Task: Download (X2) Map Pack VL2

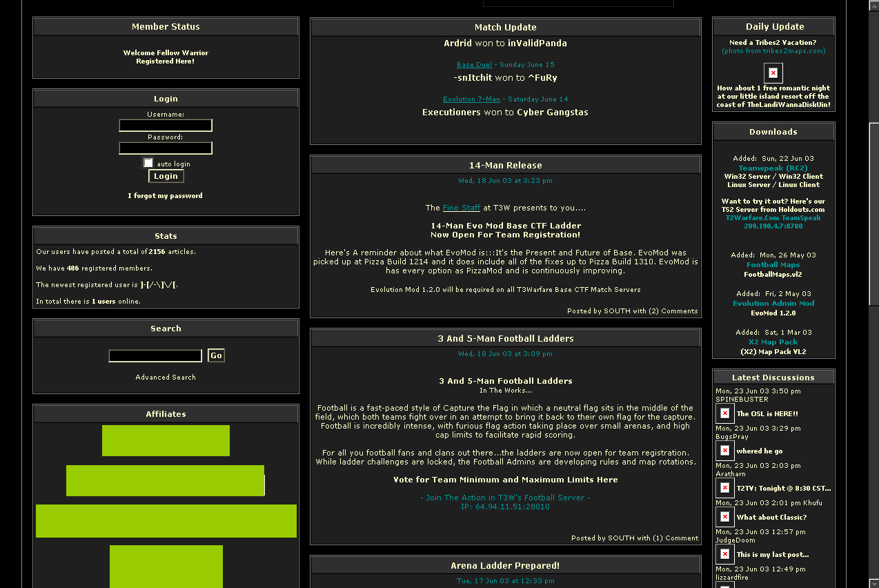Action: (x=773, y=352)
